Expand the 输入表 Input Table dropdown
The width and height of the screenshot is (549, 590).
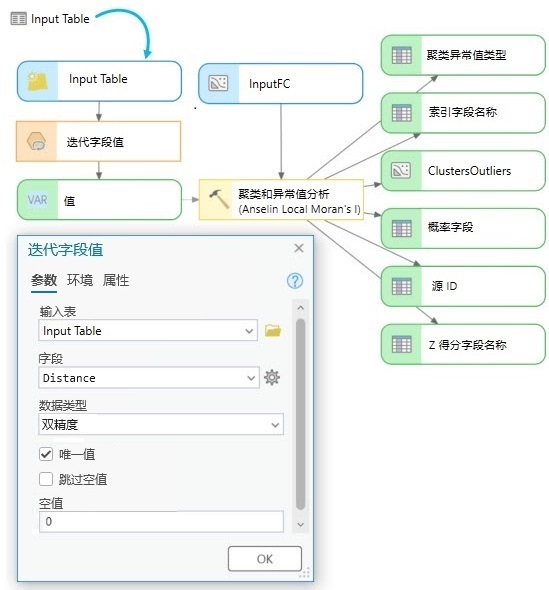[249, 331]
